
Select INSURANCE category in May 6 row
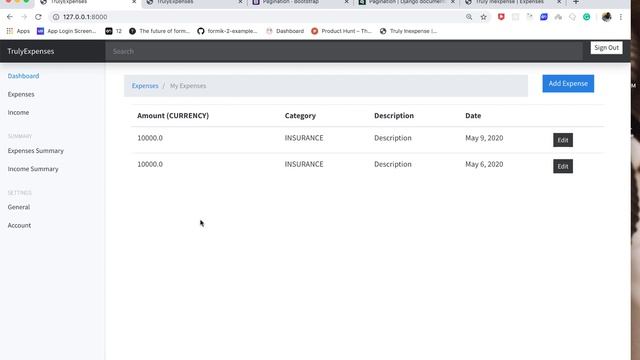[x=304, y=164]
